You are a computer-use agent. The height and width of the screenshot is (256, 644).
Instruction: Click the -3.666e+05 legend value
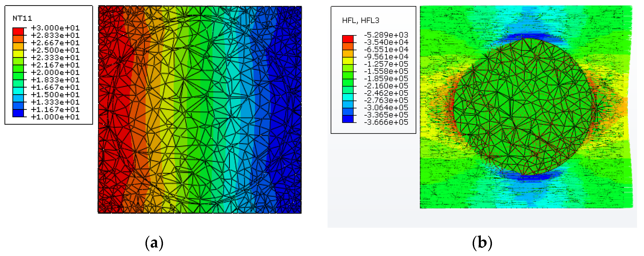click(x=386, y=122)
